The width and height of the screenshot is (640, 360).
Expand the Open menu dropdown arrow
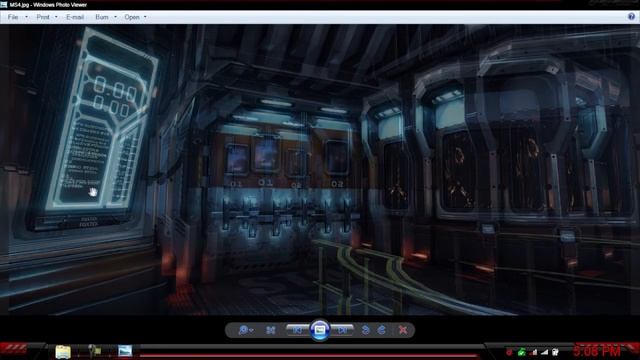click(145, 17)
